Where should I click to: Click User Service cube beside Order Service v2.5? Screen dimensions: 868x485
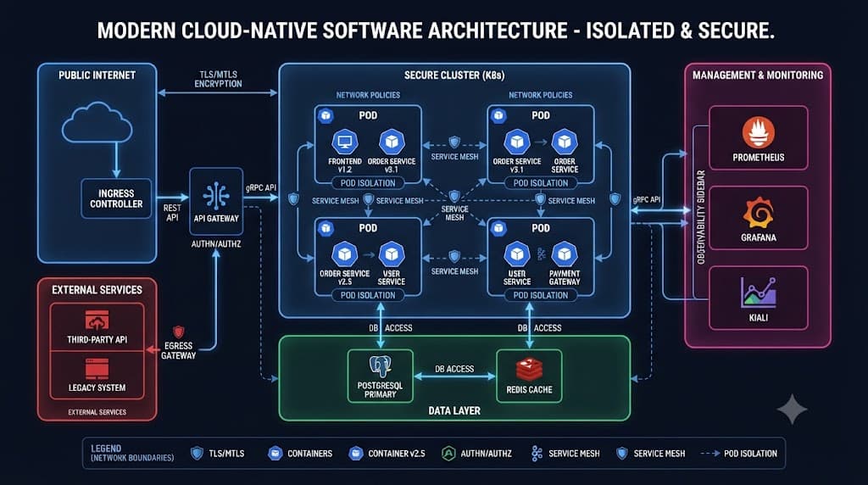click(392, 254)
